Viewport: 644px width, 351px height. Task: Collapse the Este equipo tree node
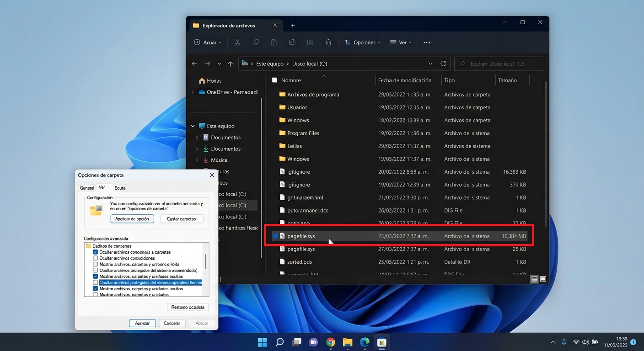[193, 126]
